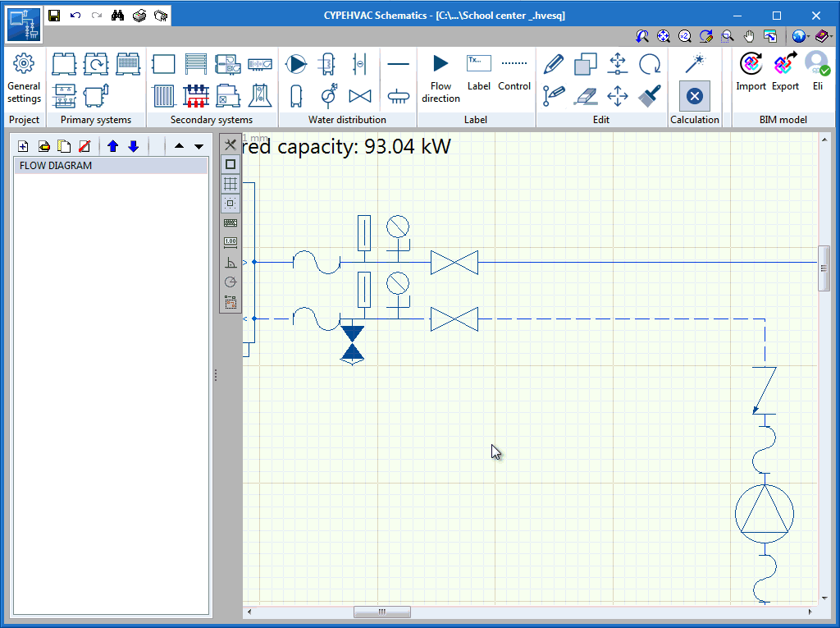This screenshot has height=628, width=840.
Task: Select the Label tool
Action: (x=478, y=72)
